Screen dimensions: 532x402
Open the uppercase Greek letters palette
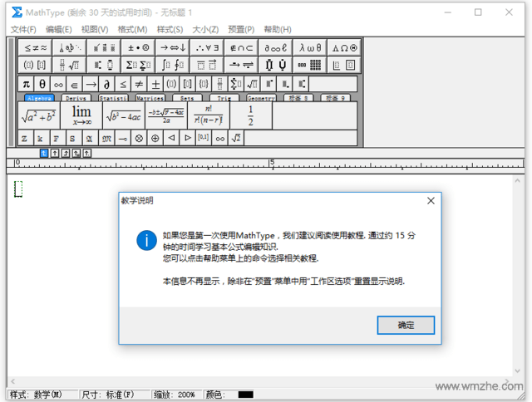coord(344,48)
